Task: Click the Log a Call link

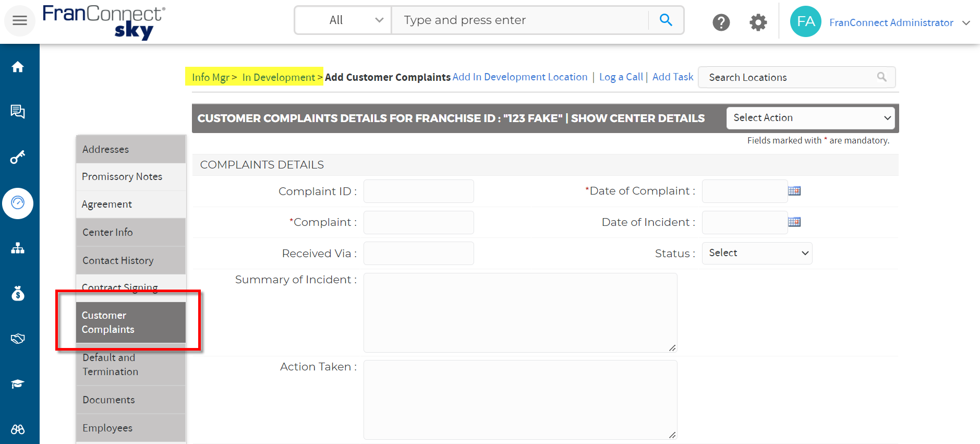Action: (621, 77)
